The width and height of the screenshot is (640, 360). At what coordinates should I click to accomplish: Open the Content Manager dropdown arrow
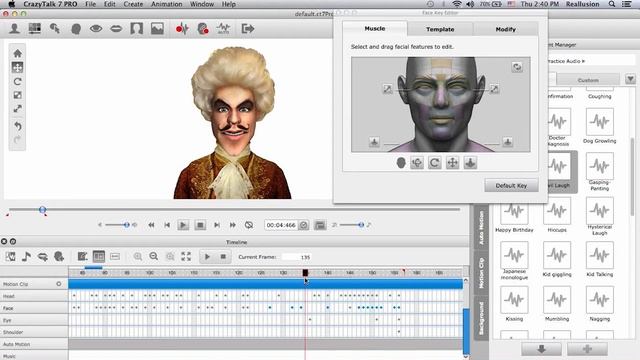coord(630,79)
